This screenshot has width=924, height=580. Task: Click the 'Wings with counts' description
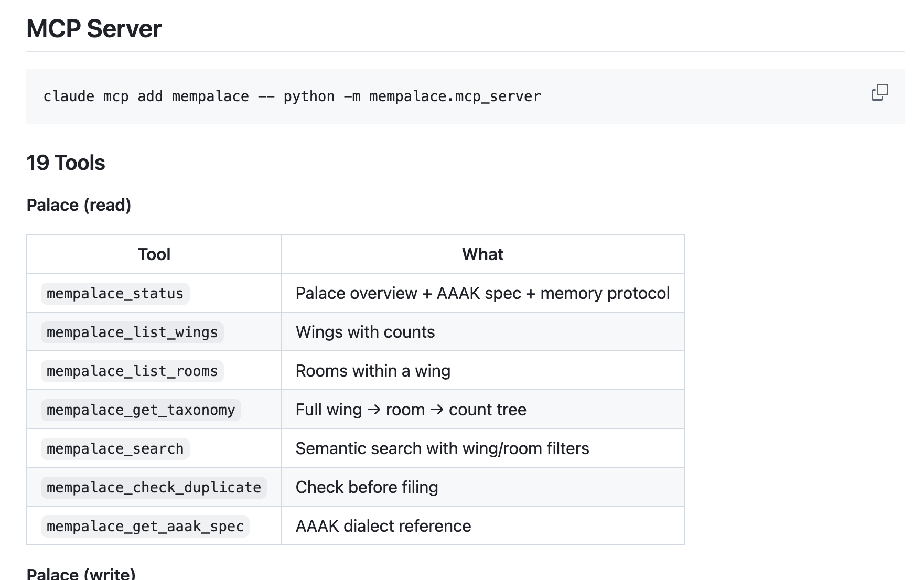365,332
